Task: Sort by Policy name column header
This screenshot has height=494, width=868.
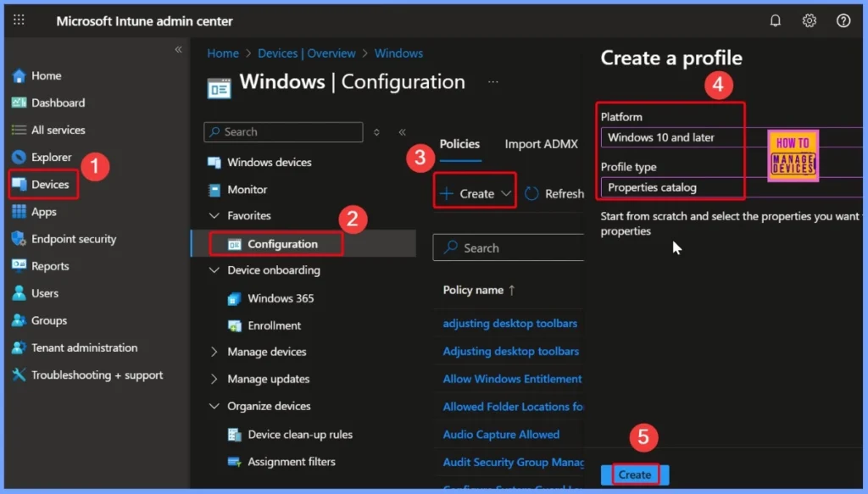Action: [x=479, y=290]
